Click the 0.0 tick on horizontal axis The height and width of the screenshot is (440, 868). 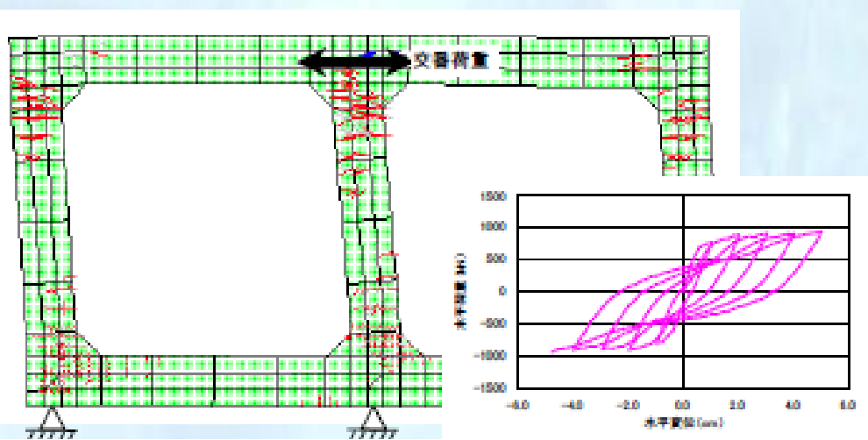[x=682, y=405]
